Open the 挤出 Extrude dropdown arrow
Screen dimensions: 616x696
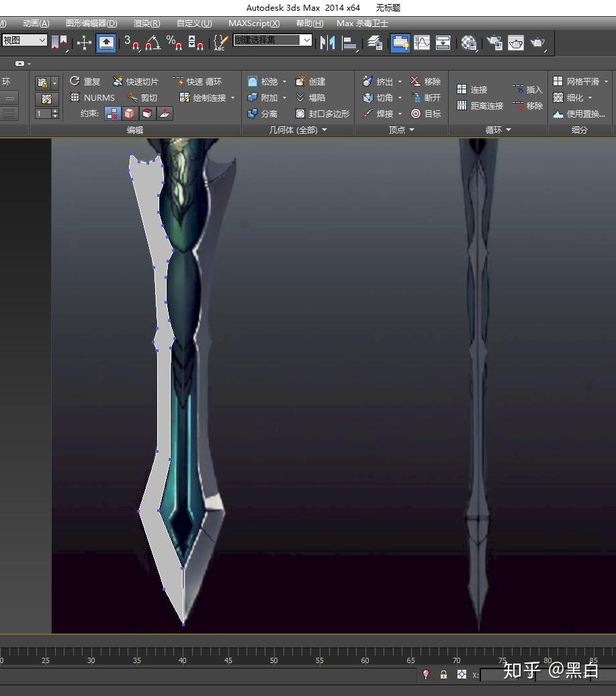pos(400,82)
